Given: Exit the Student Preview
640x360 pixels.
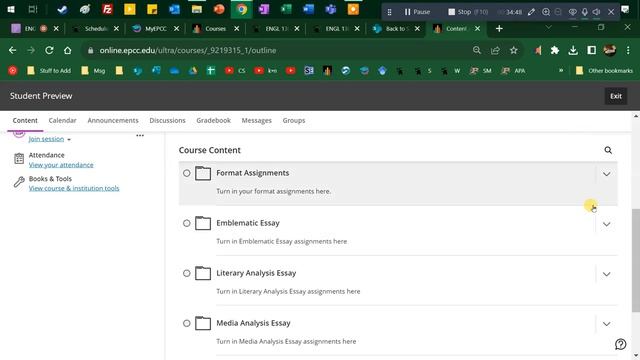Looking at the screenshot, I should coord(616,96).
